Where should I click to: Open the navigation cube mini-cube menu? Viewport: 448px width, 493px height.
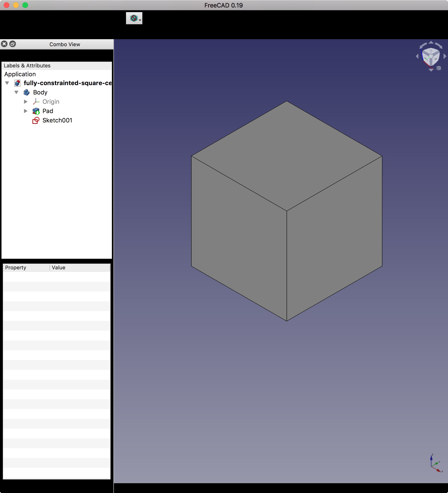(x=439, y=68)
